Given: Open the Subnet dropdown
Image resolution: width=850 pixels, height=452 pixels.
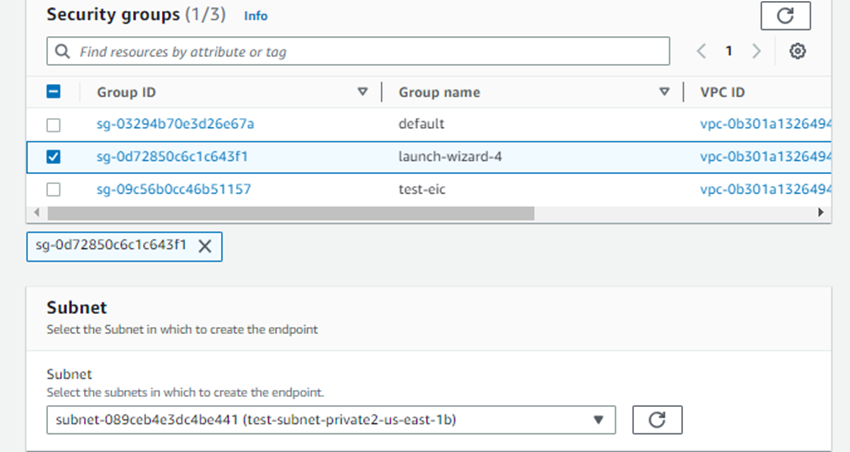Looking at the screenshot, I should click(x=331, y=420).
